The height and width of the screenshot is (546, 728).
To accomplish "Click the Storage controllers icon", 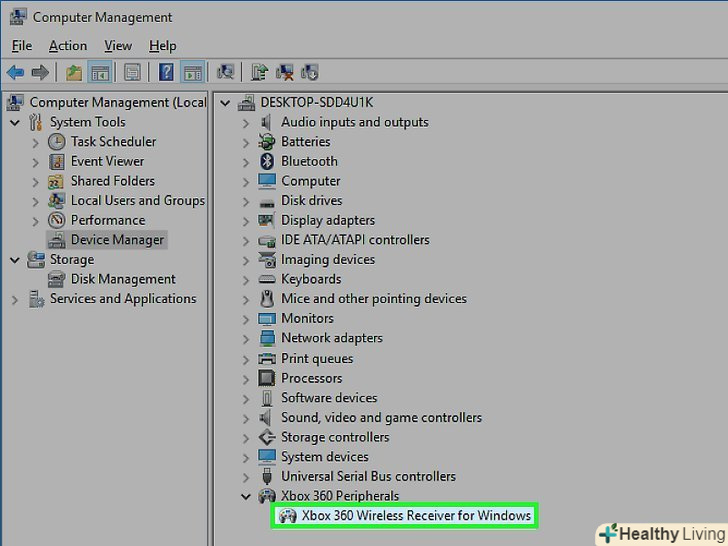I will (x=266, y=437).
